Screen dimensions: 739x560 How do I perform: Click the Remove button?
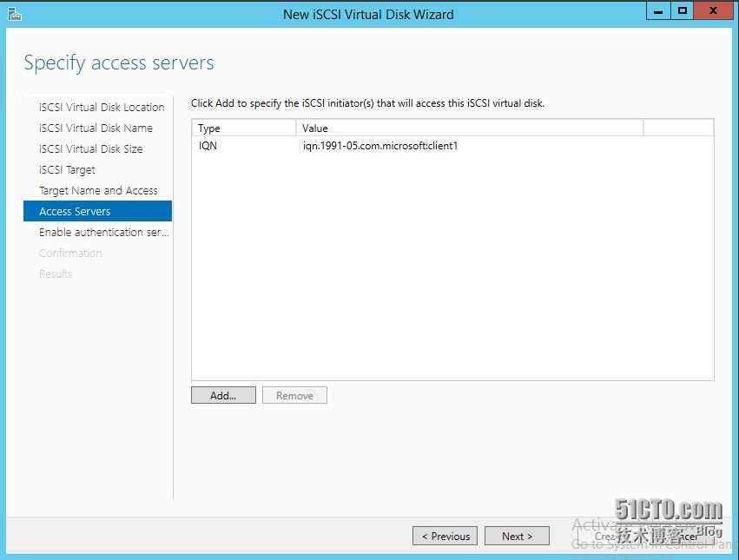tap(294, 395)
